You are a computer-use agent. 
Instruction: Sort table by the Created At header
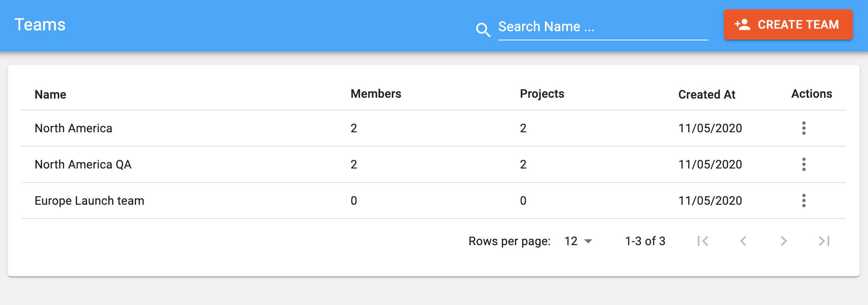tap(707, 94)
